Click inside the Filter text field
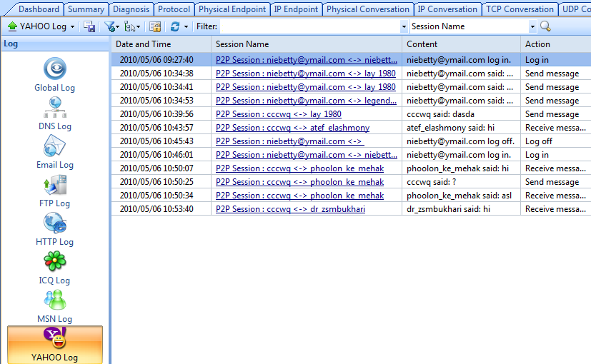Image resolution: width=591 pixels, height=364 pixels. tap(310, 26)
